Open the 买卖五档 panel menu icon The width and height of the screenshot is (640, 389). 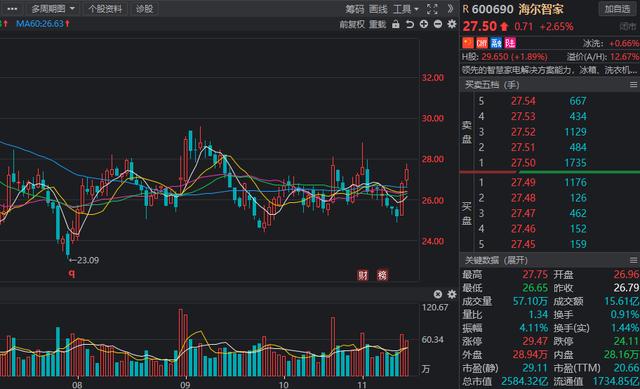point(633,85)
